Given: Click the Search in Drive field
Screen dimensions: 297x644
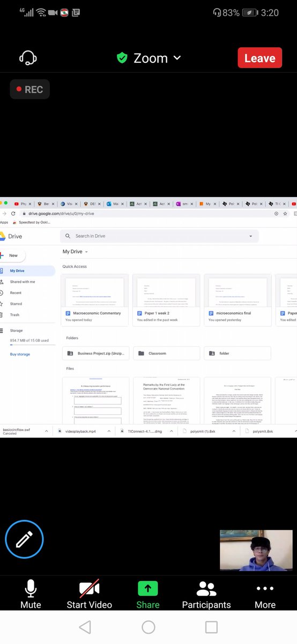Looking at the screenshot, I should 159,236.
